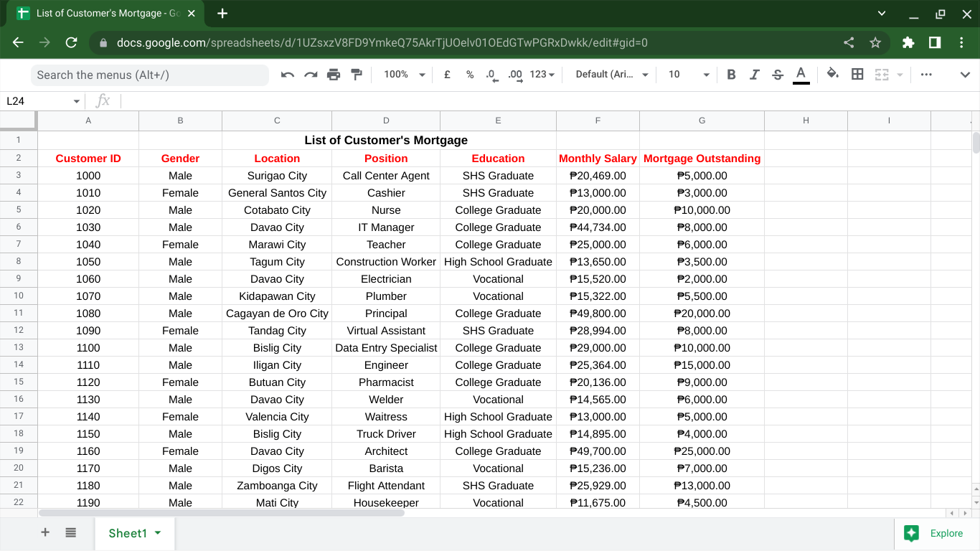Activate the Paint format roller icon

pos(357,75)
